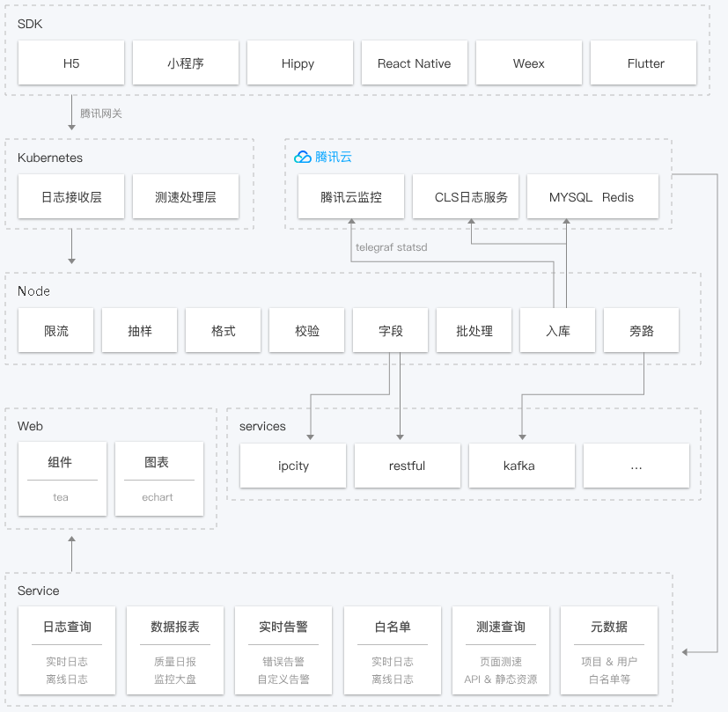Select the H5 SDK box
Image resolution: width=728 pixels, height=712 pixels.
71,62
